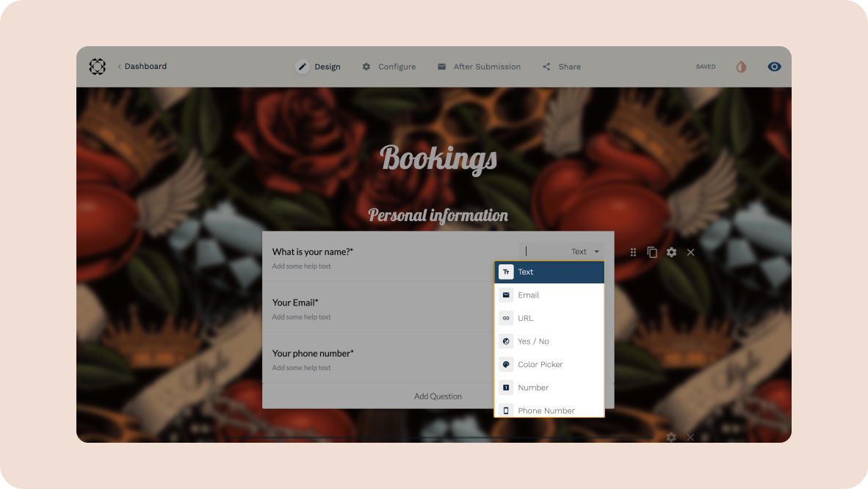
Task: Open name question settings gear
Action: click(671, 253)
